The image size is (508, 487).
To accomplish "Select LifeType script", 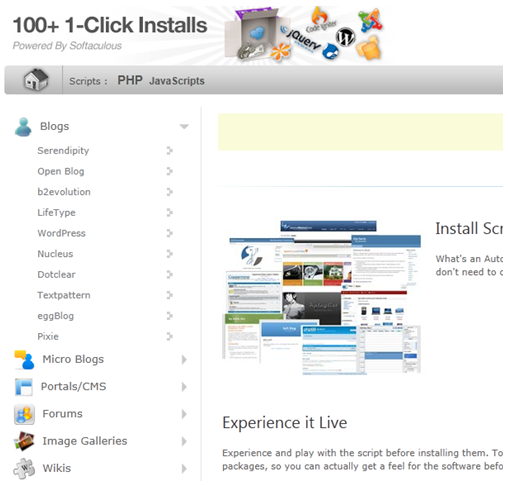I will point(56,213).
